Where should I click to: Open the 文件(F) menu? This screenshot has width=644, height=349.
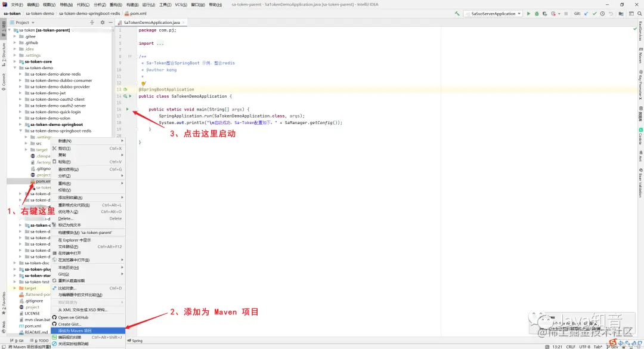17,5
